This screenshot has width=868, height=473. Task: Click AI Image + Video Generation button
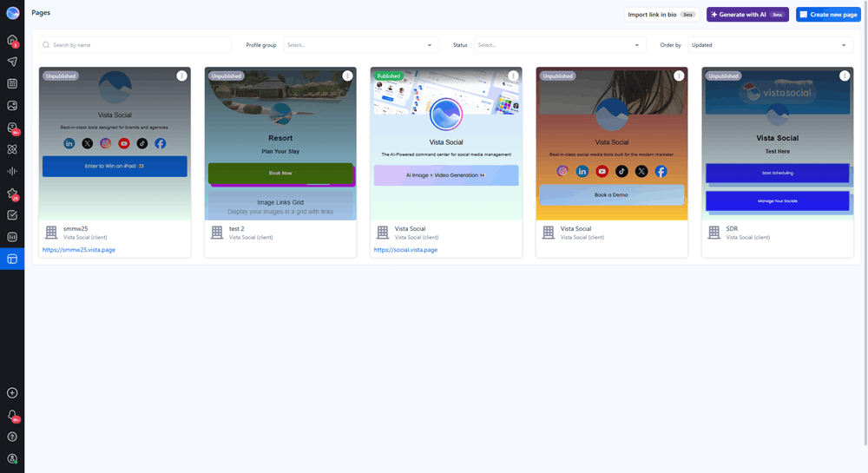446,174
